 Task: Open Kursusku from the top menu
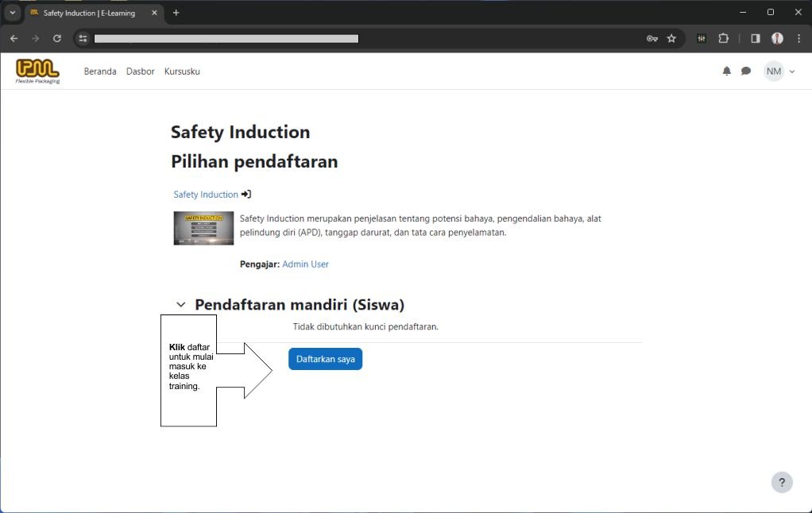pyautogui.click(x=182, y=71)
